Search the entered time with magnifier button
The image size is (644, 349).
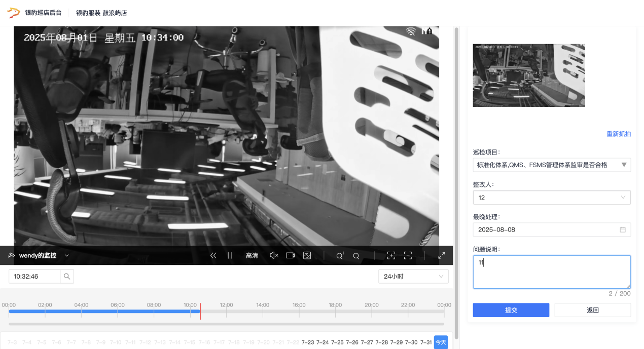pos(67,277)
